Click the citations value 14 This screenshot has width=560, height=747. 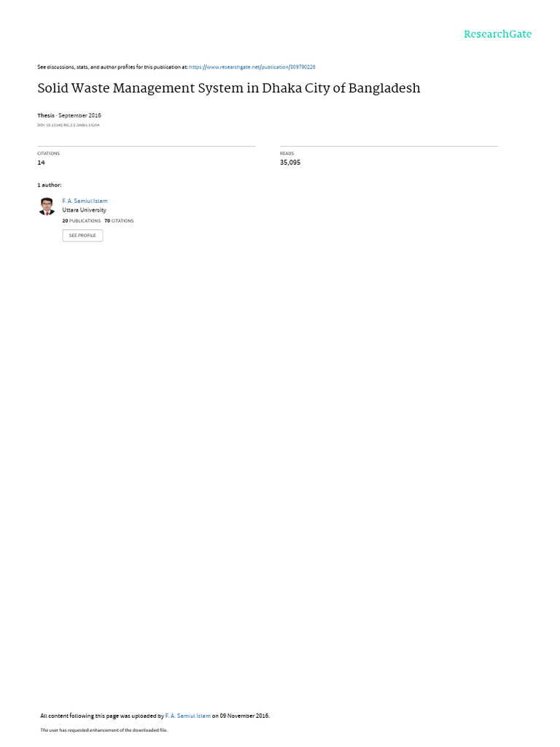(41, 163)
